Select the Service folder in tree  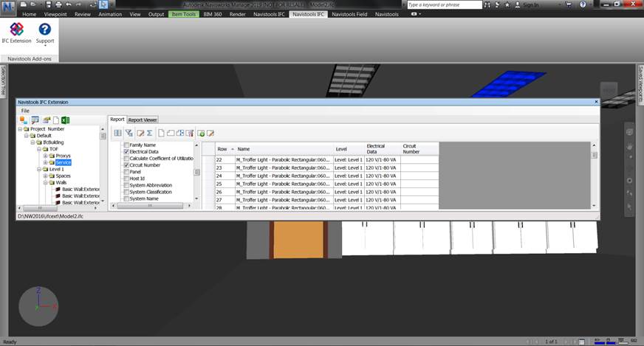tap(64, 162)
